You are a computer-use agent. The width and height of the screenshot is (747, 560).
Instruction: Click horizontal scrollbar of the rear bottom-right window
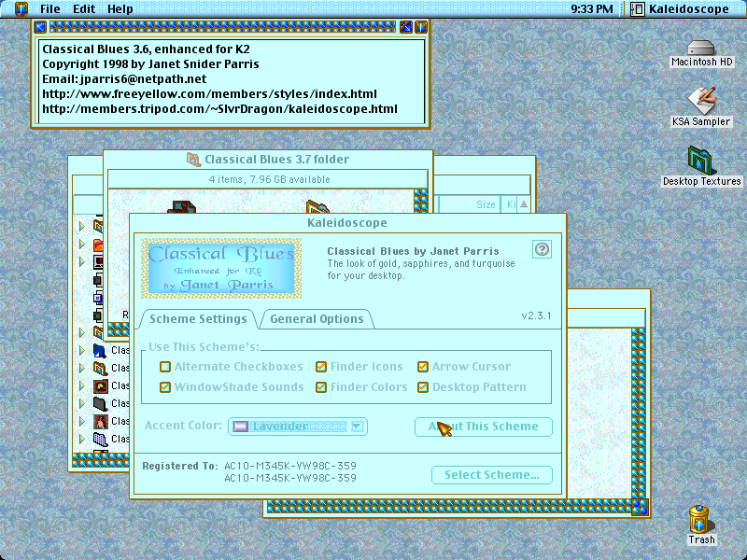coord(449,506)
